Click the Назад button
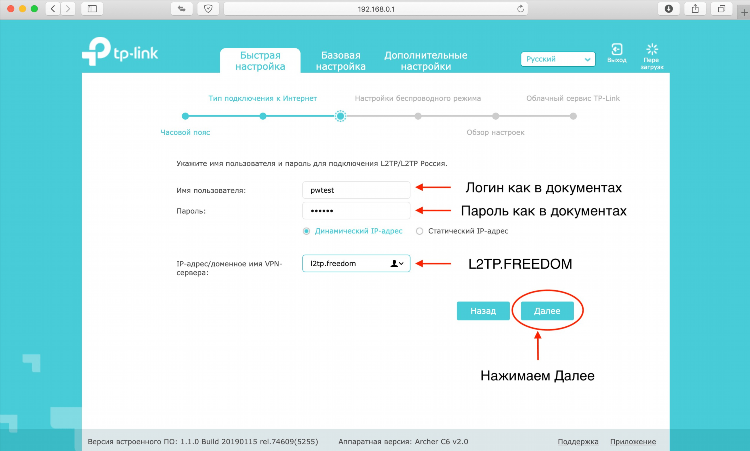This screenshot has height=451, width=750. pyautogui.click(x=483, y=311)
